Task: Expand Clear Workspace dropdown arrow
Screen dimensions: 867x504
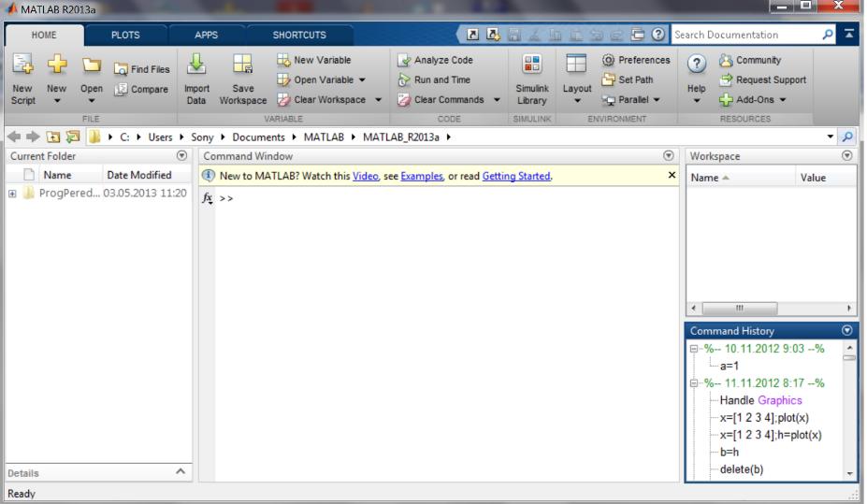Action: point(378,99)
